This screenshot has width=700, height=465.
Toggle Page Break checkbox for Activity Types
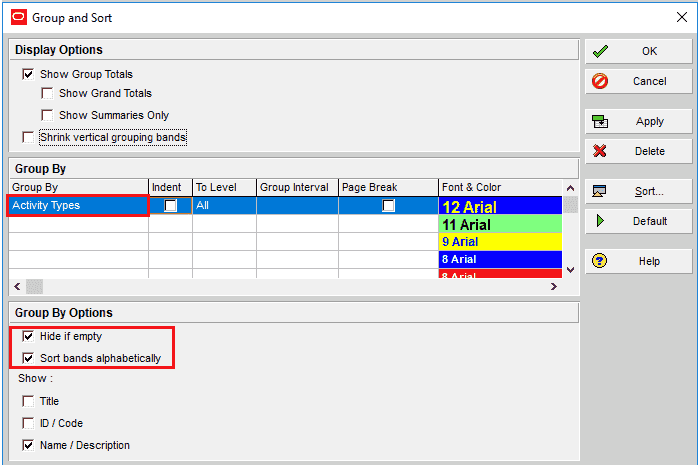coord(388,205)
